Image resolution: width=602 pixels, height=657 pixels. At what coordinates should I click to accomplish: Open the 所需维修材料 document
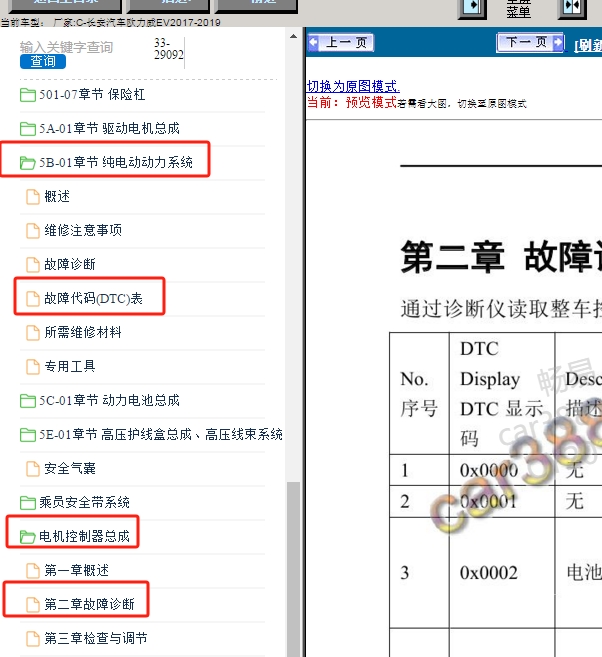(x=74, y=332)
